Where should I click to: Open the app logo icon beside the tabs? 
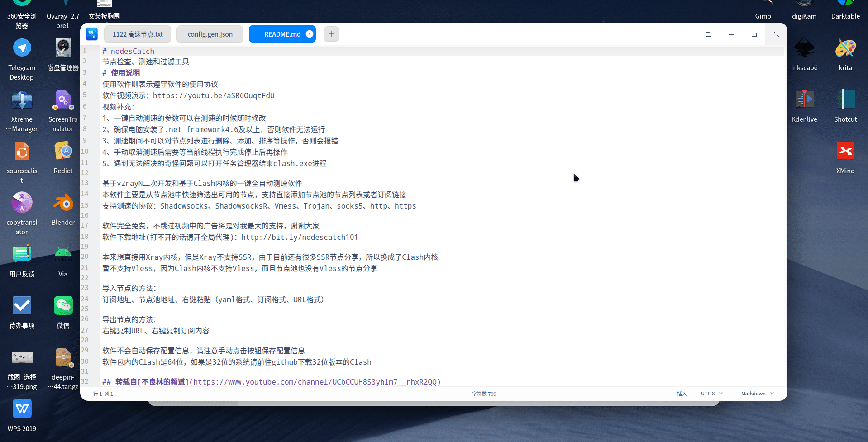(92, 33)
